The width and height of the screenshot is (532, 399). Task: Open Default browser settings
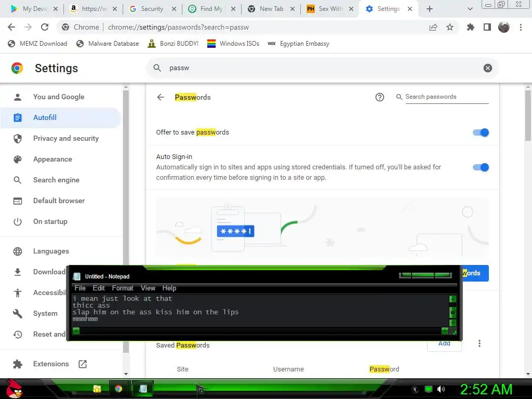(61, 201)
